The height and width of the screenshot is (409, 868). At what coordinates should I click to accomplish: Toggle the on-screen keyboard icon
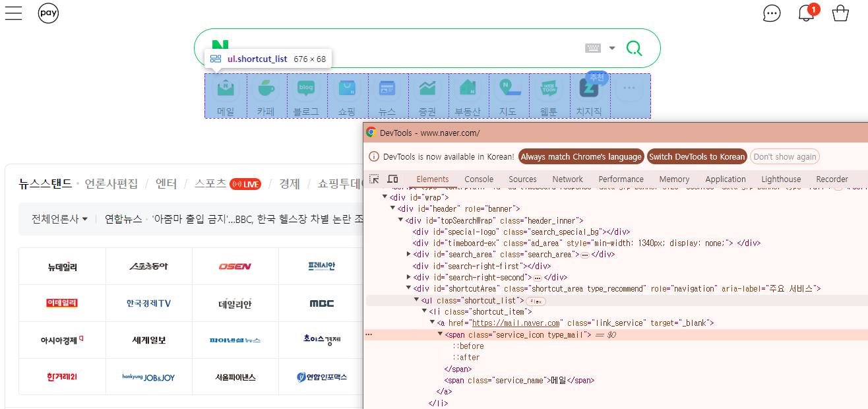coord(593,48)
